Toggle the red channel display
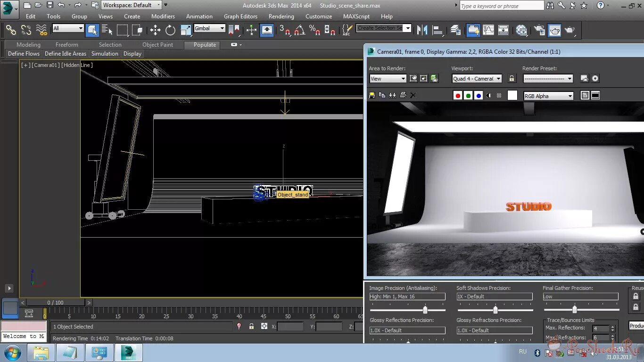This screenshot has width=644, height=362. [x=458, y=95]
